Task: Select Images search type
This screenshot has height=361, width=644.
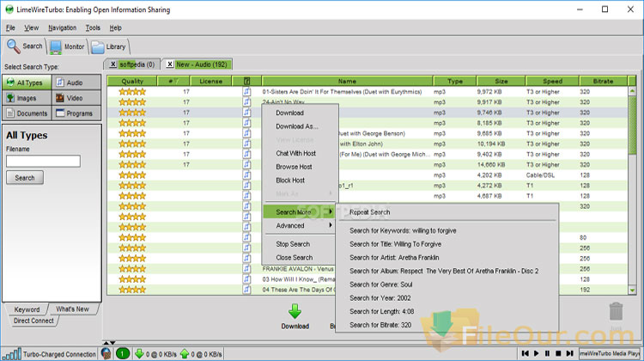Action: (x=27, y=98)
